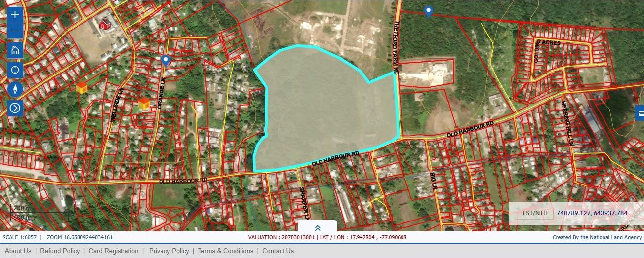Click orange house marker west of Wellside Ln

coord(82,88)
